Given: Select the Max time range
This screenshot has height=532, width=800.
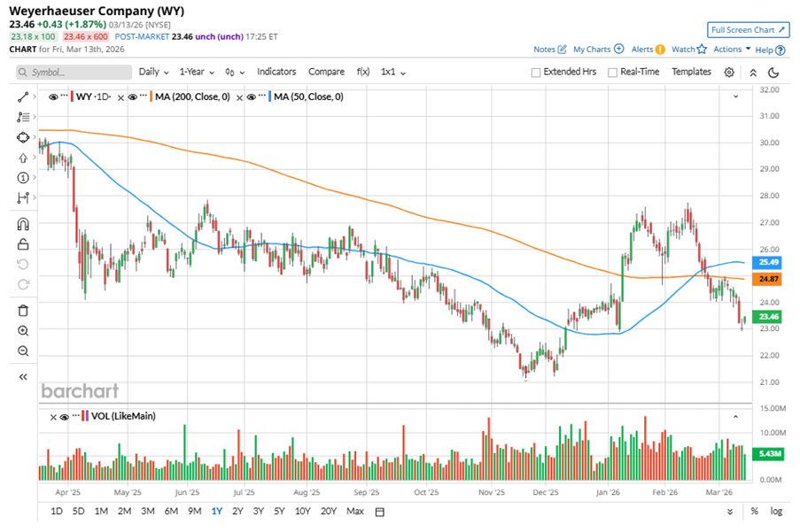Looking at the screenshot, I should [355, 511].
